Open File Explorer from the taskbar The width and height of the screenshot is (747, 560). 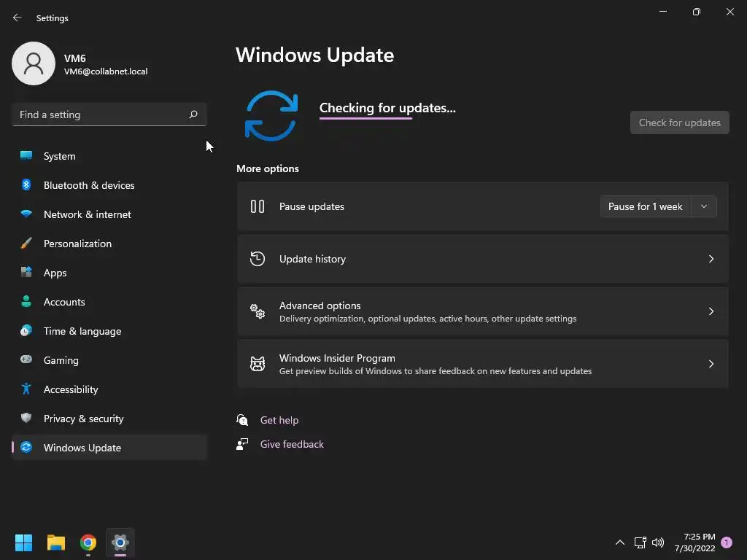56,542
